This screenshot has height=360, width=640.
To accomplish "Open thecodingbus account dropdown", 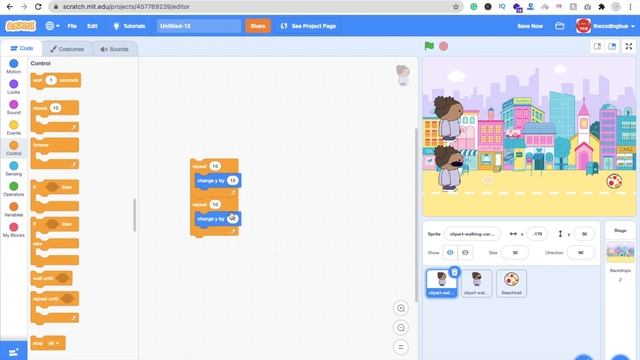I will [606, 26].
